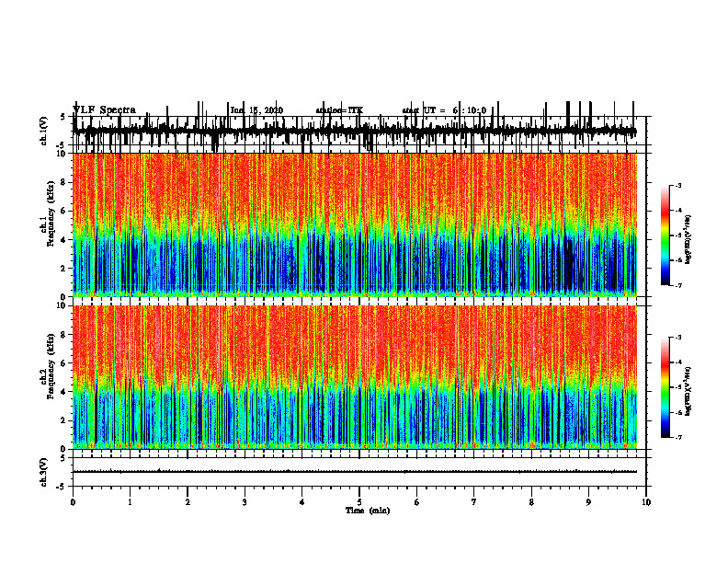Click the date label "Jan. 15, 2020"

click(x=256, y=110)
